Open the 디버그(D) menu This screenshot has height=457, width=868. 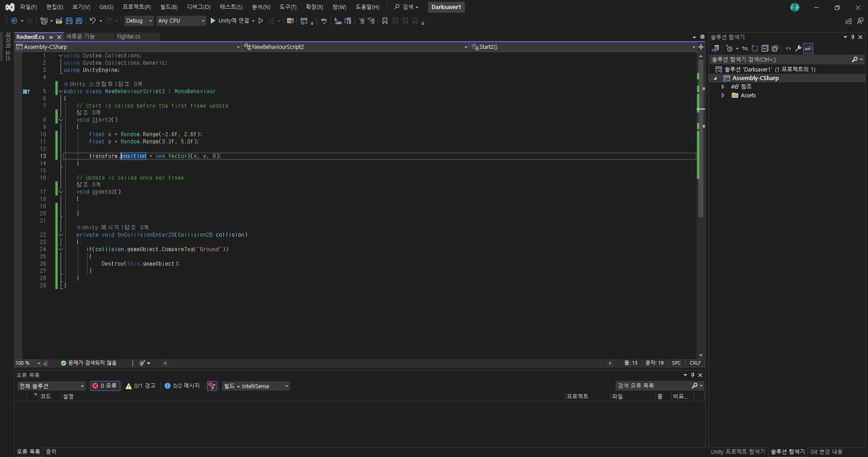click(199, 7)
